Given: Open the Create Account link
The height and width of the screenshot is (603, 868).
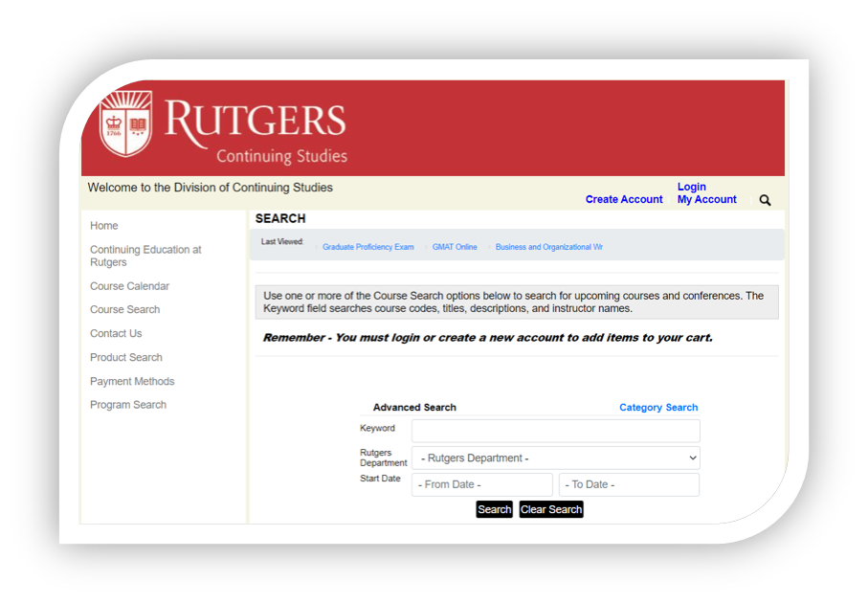Looking at the screenshot, I should pyautogui.click(x=624, y=200).
